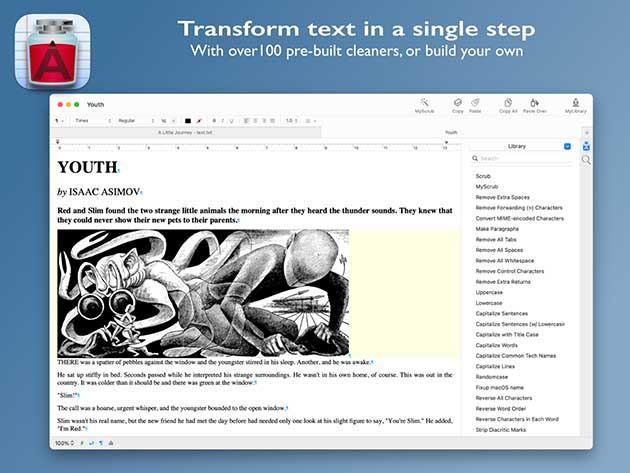Select Reverse All Characters cleaner
The width and height of the screenshot is (630, 473).
503,398
